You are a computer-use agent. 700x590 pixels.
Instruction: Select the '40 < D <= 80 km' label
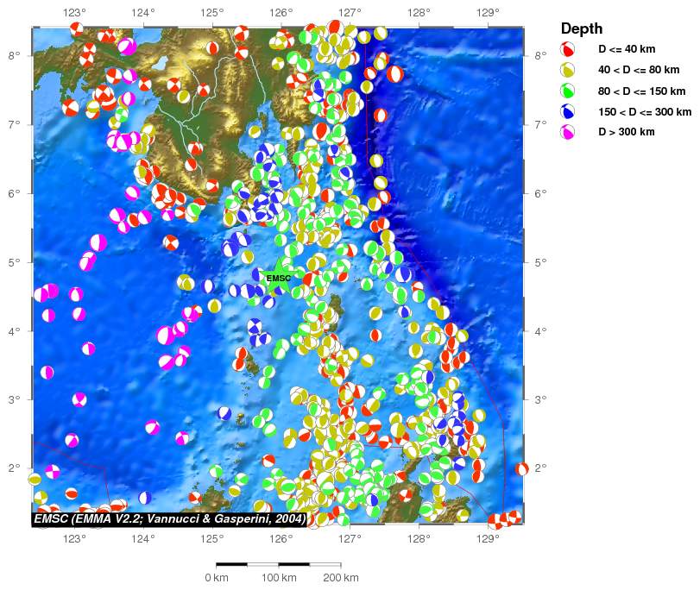pos(640,70)
